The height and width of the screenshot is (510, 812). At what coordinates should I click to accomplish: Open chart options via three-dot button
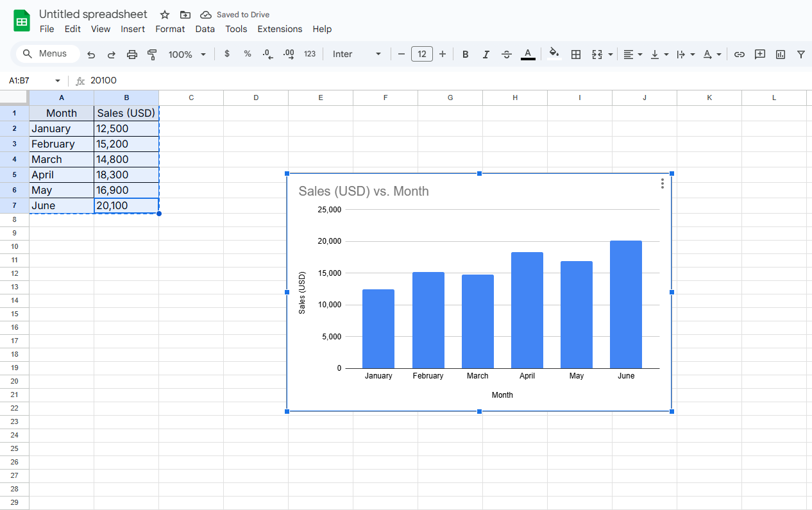click(662, 183)
